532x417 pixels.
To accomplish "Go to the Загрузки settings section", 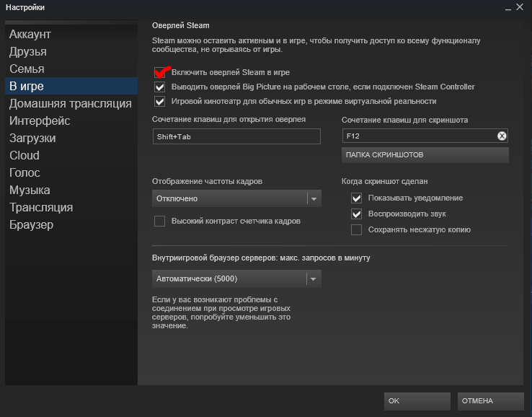I will pyautogui.click(x=32, y=138).
